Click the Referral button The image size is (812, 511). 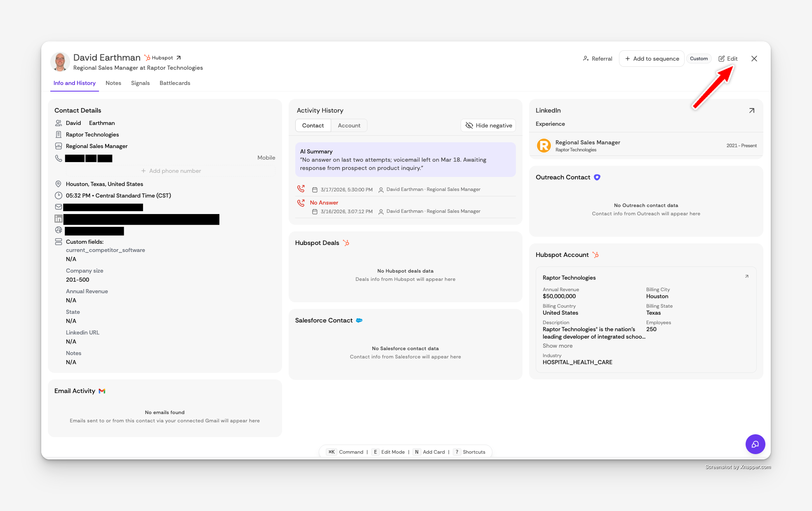coord(597,59)
